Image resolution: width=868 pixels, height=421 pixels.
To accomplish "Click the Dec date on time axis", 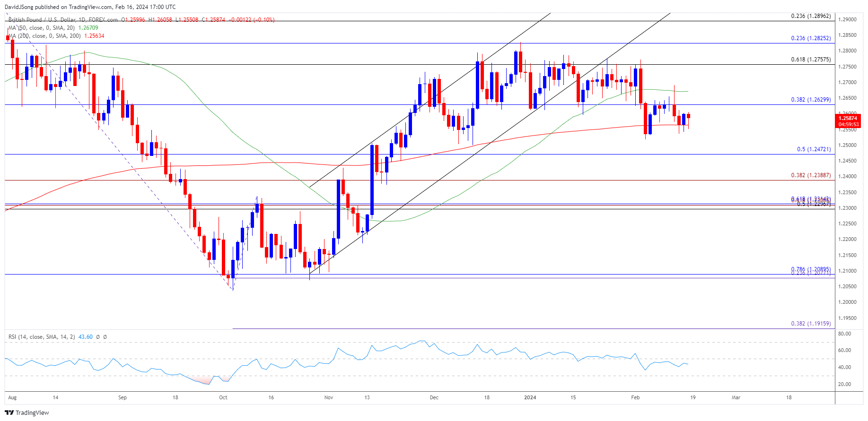I will point(434,398).
